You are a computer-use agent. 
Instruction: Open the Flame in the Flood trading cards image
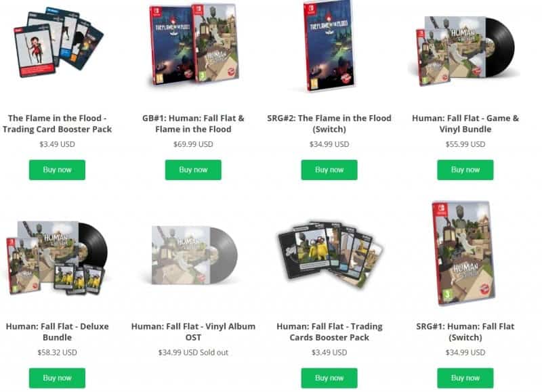pyautogui.click(x=58, y=43)
